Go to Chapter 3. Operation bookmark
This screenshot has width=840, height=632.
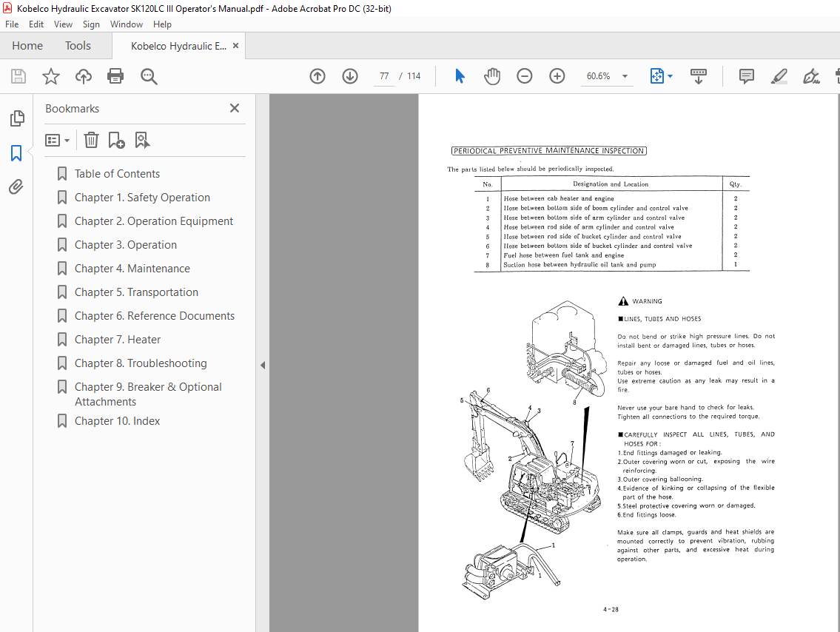click(x=125, y=245)
